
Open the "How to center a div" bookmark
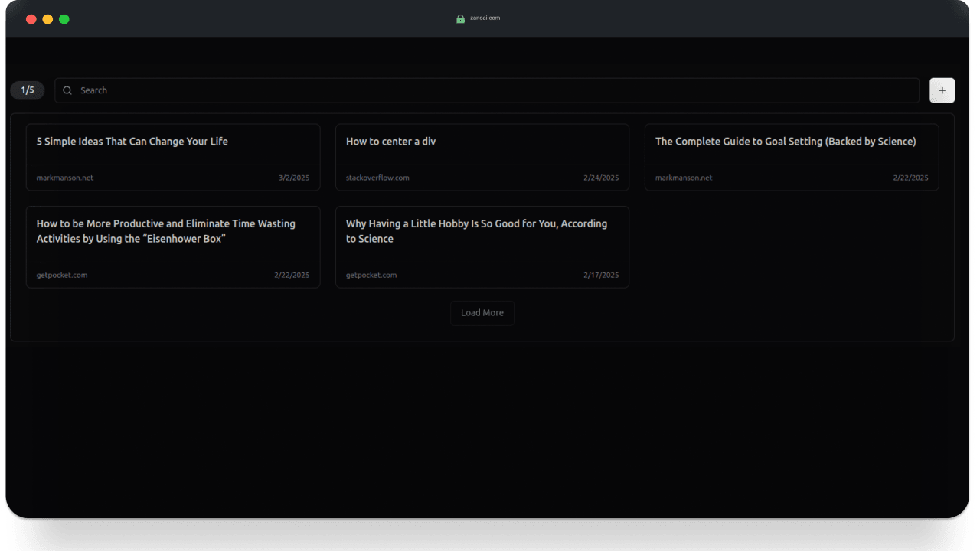click(390, 142)
